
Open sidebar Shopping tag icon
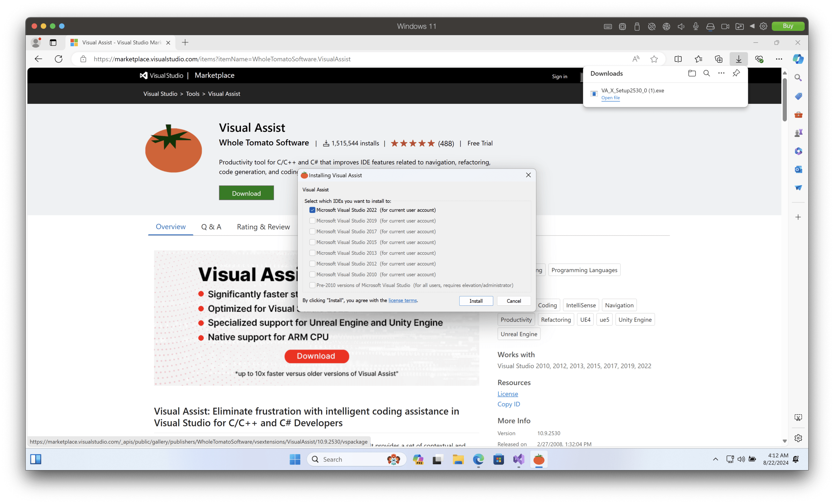tap(798, 96)
